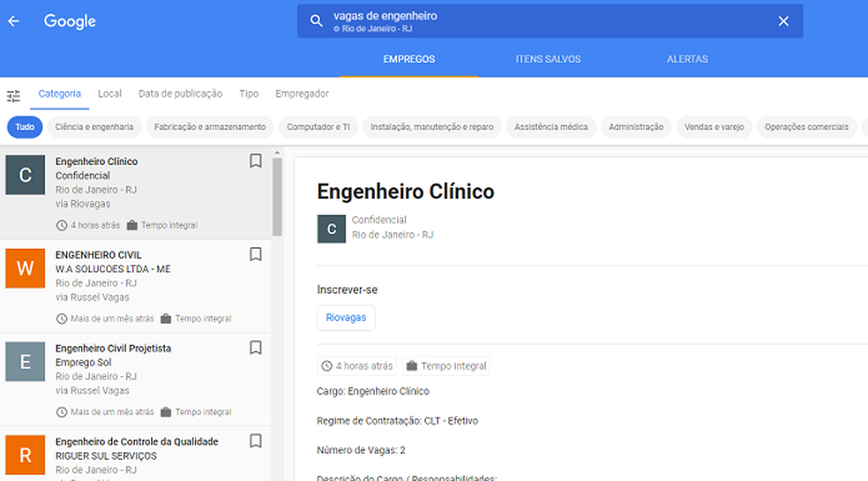The image size is (868, 481).
Task: Click via Riovagas in first listing
Action: [x=83, y=204]
